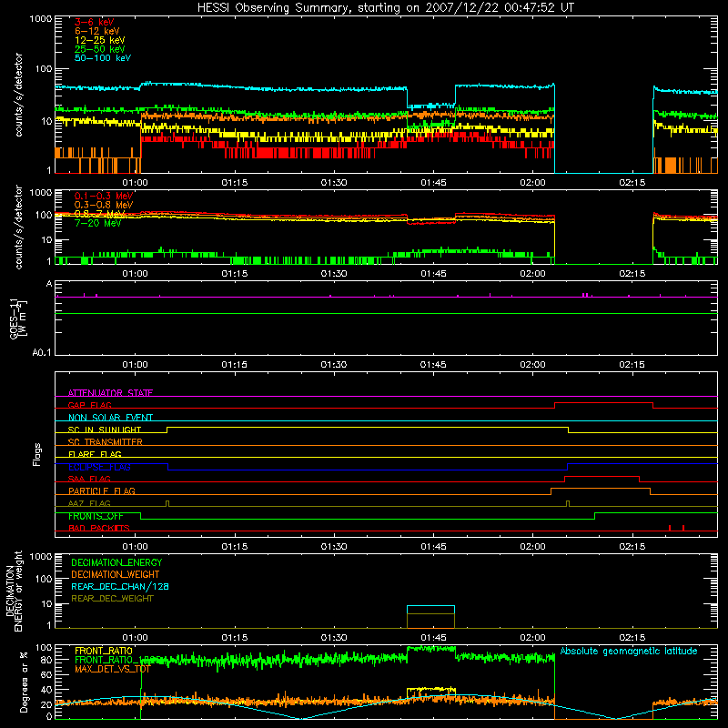Viewport: 728px width, 728px height.
Task: Click 02:00 tick under the decimation panel
Action: tap(532, 638)
